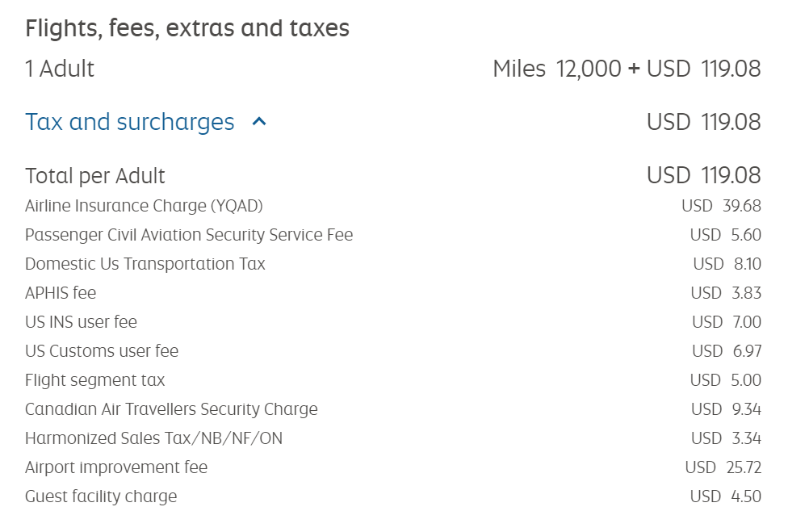Click Canadian Air Travellers Security Charge

171,409
